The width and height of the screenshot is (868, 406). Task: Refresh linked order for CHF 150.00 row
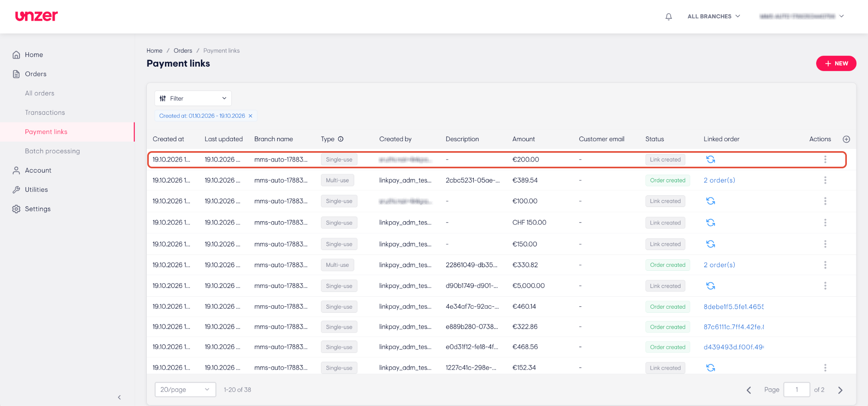[710, 223]
